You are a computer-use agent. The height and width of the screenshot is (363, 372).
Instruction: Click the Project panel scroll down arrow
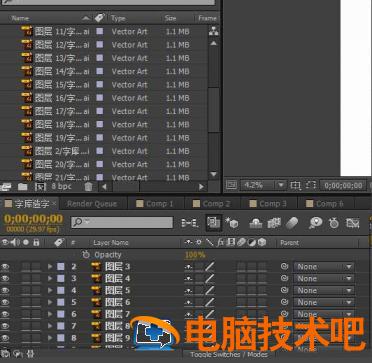coord(214,174)
